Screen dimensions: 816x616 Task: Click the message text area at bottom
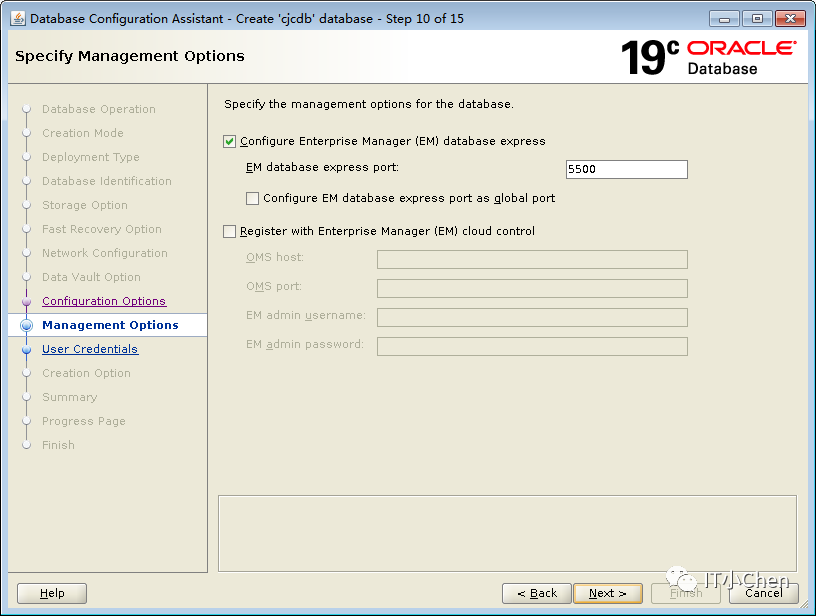(507, 533)
